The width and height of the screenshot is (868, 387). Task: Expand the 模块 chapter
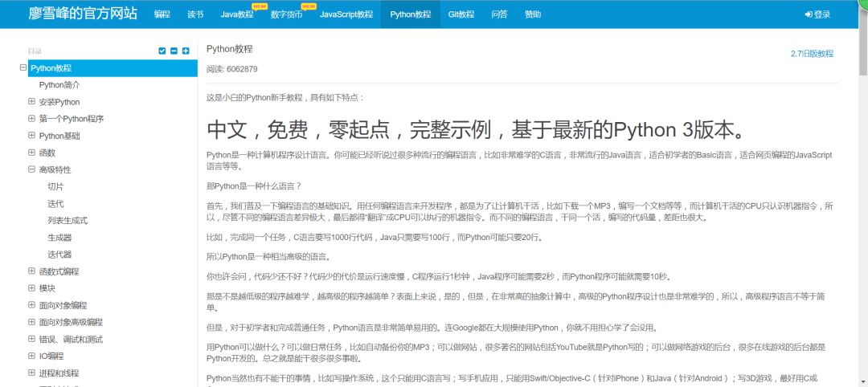click(x=31, y=288)
